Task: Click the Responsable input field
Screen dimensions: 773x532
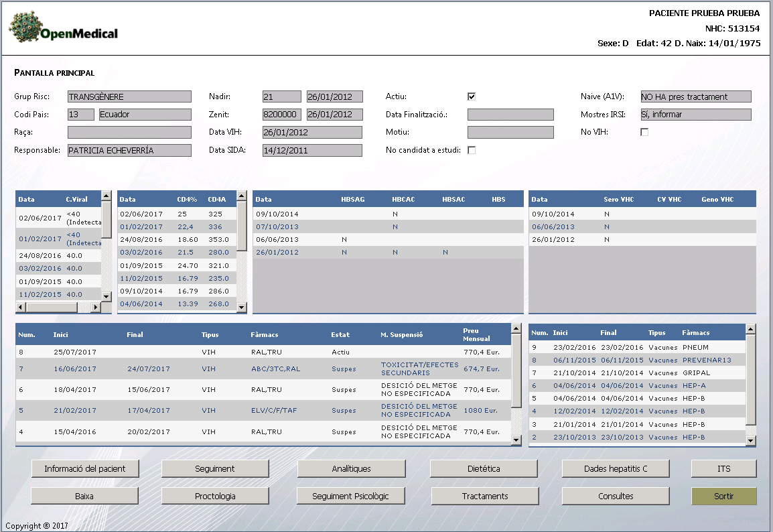Action: [x=129, y=151]
